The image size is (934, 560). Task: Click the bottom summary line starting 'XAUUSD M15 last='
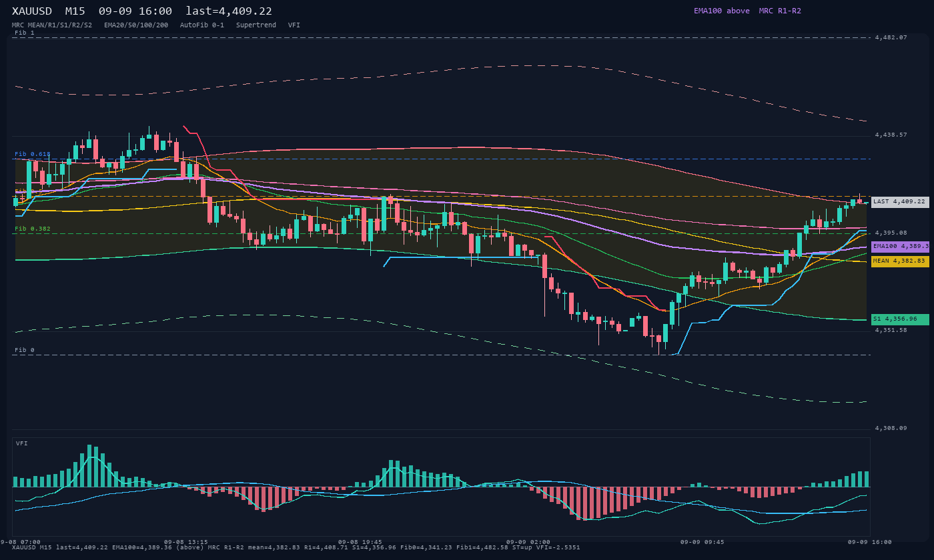point(296,547)
